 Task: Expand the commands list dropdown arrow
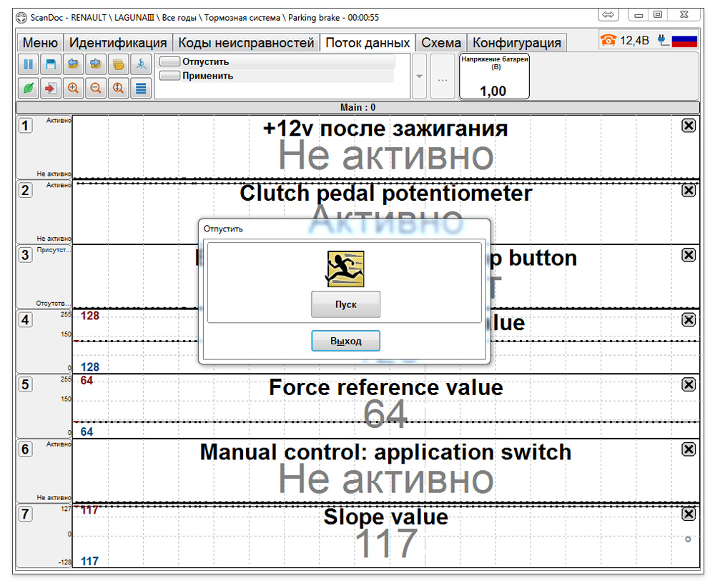click(420, 76)
